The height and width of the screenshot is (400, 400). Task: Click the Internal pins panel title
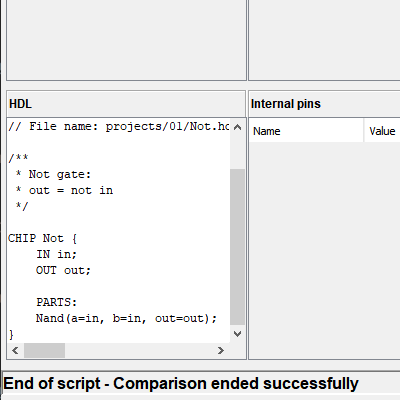click(286, 104)
